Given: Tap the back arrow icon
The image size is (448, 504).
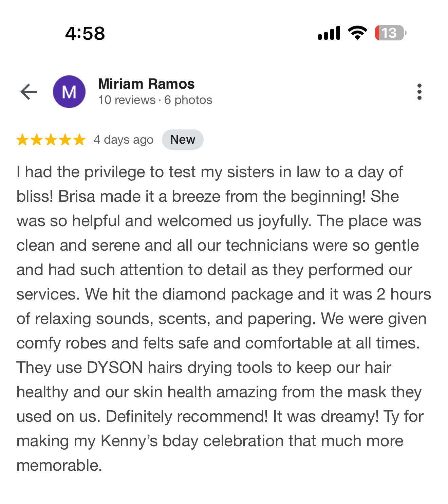Looking at the screenshot, I should [x=29, y=92].
